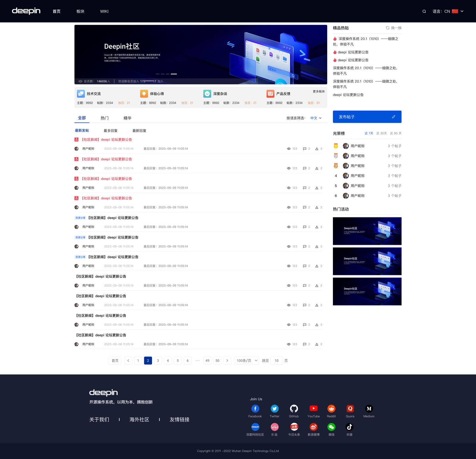This screenshot has height=459, width=476.
Task: Click the 友情链接 footer link
Action: (x=179, y=419)
